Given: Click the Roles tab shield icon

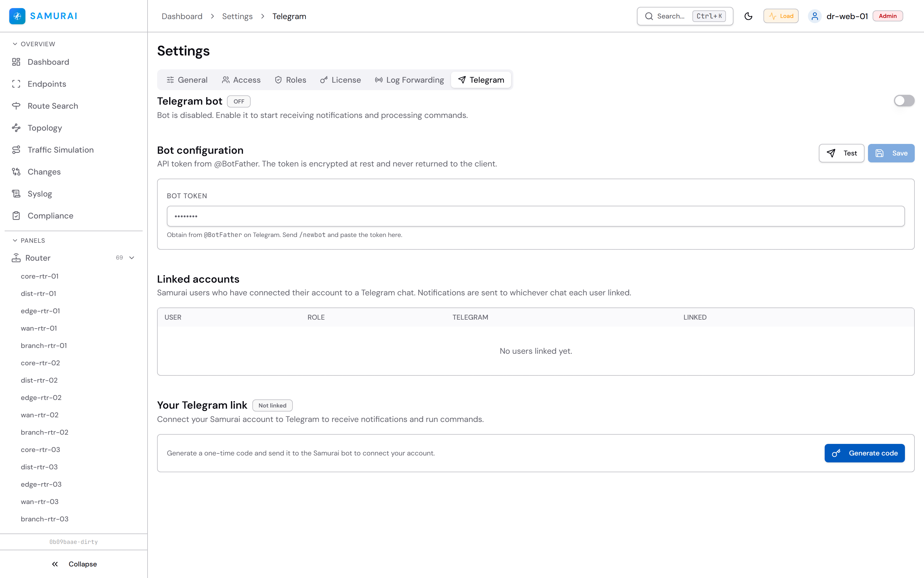Looking at the screenshot, I should (x=278, y=80).
